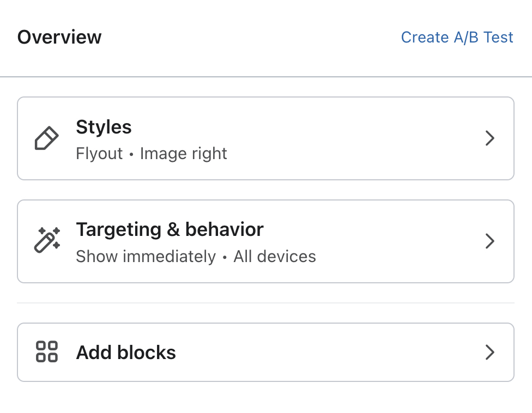Click the Flyout • Image right subtitle
The width and height of the screenshot is (532, 413).
151,153
